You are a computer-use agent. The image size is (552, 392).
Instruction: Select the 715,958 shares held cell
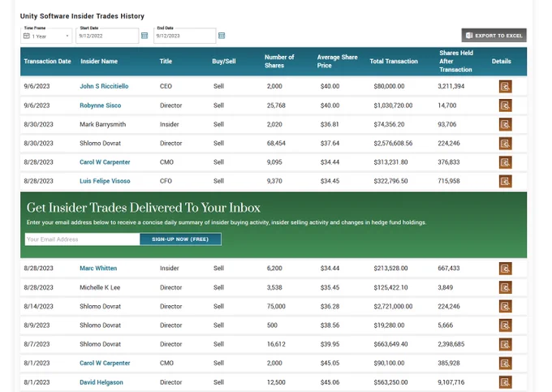point(449,181)
